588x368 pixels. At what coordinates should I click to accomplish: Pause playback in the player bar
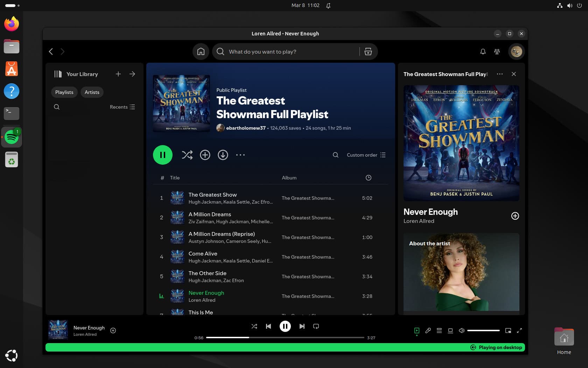point(285,326)
